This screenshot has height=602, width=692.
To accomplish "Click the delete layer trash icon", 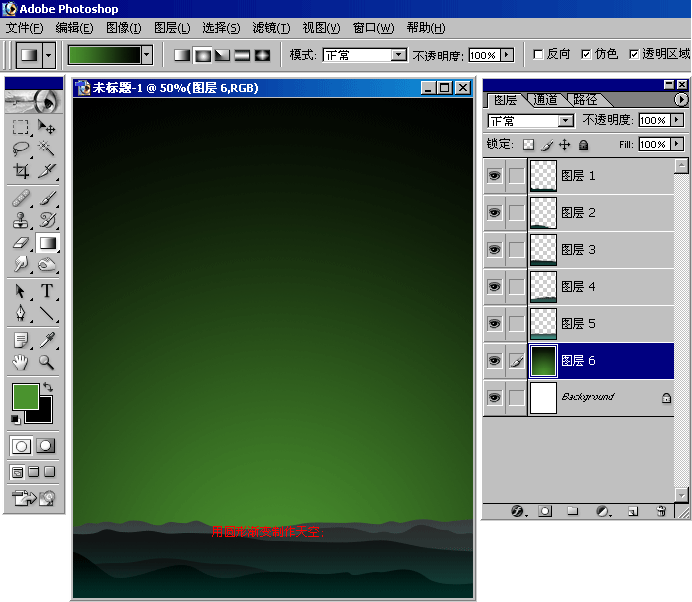I will pyautogui.click(x=661, y=511).
